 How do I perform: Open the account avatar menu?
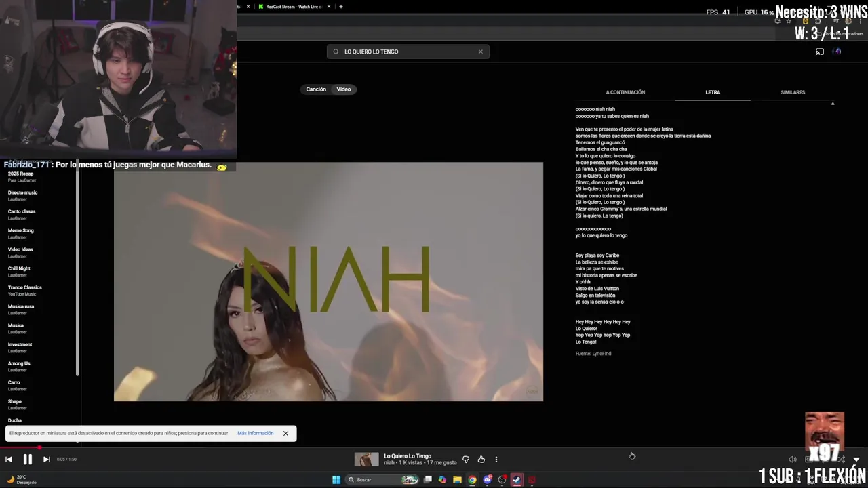pos(837,52)
